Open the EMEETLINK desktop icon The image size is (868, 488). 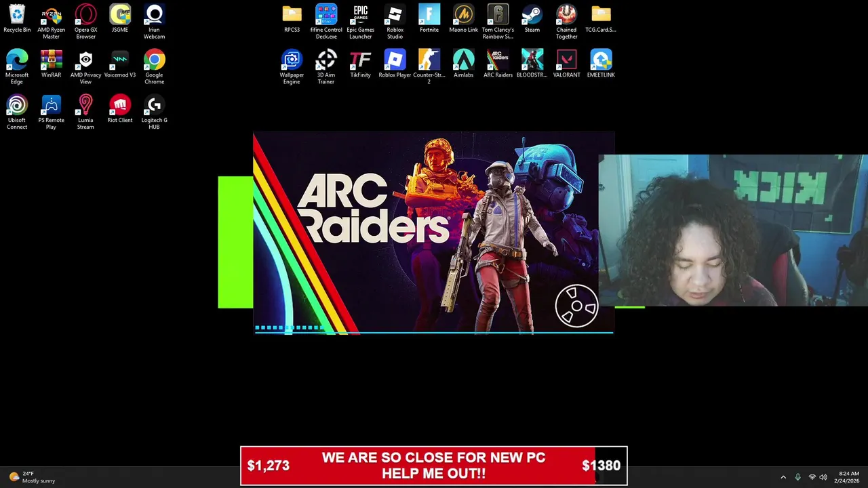601,64
